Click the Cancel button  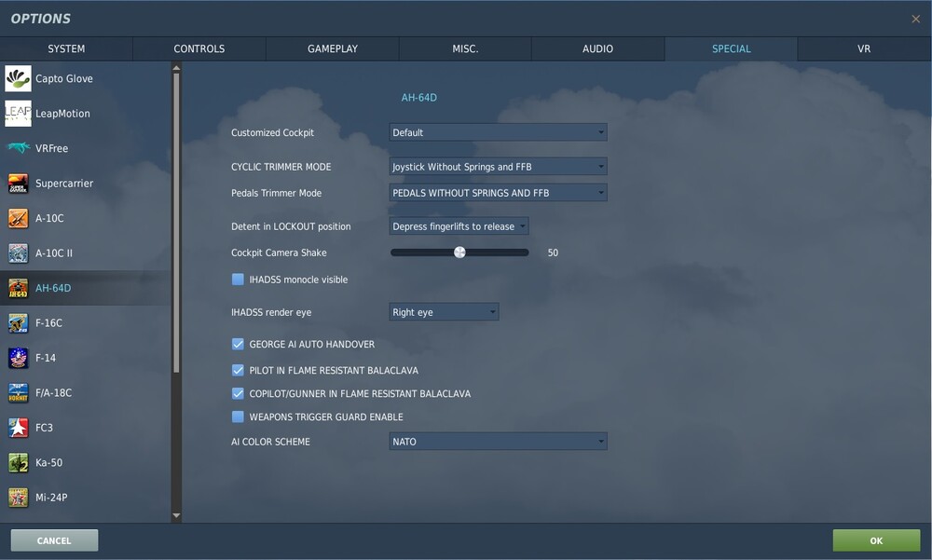tap(54, 540)
